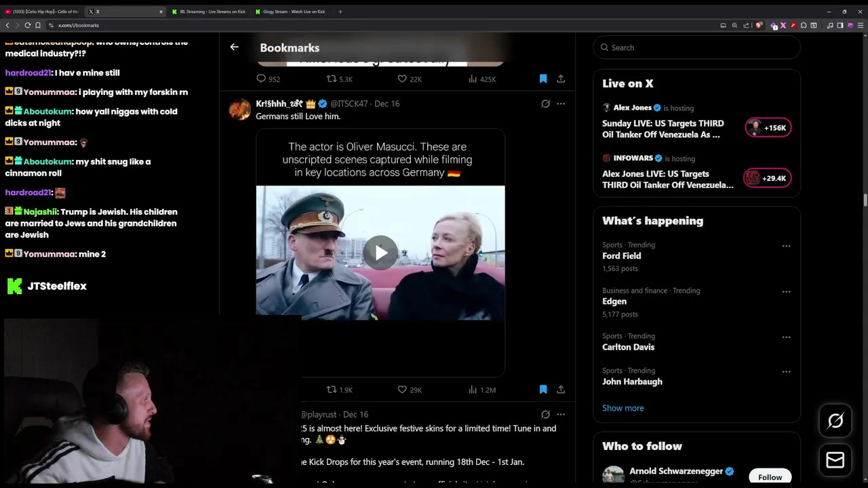Open the browser hamburger main menu

861,25
